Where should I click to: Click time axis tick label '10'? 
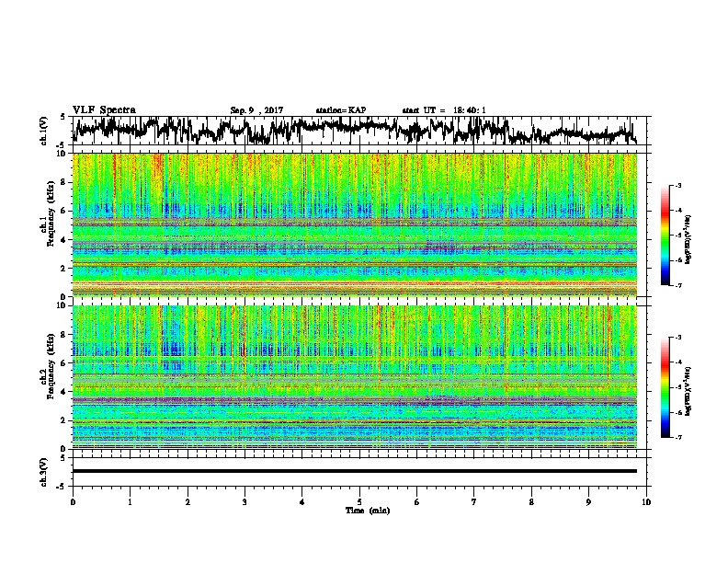click(646, 502)
